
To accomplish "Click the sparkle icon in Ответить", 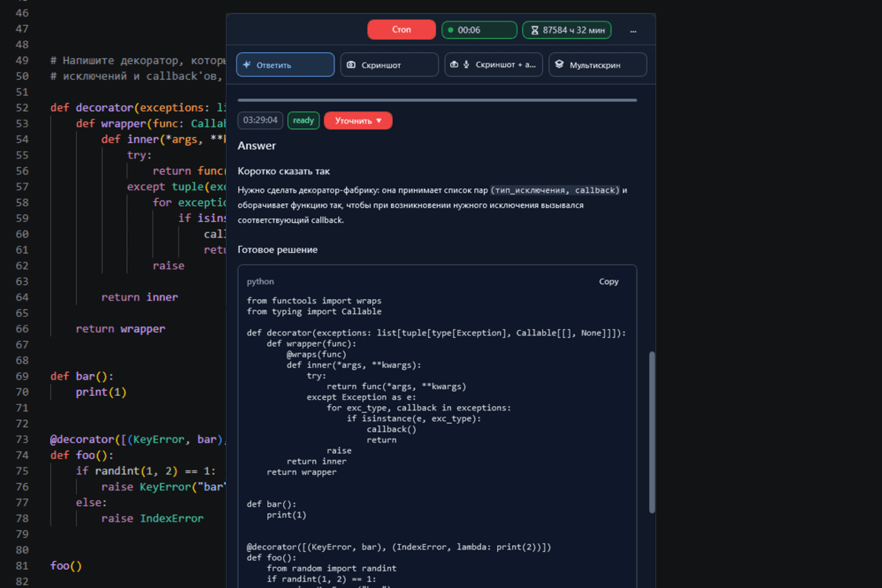I will tap(247, 65).
